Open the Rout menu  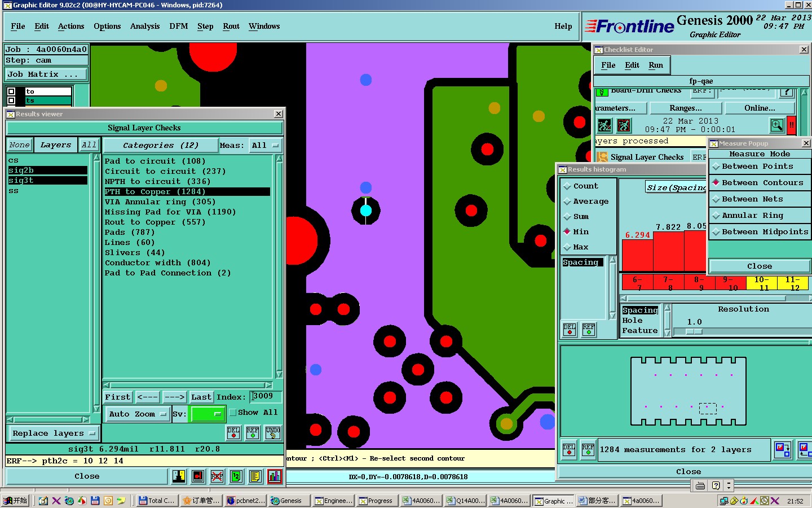tap(231, 27)
